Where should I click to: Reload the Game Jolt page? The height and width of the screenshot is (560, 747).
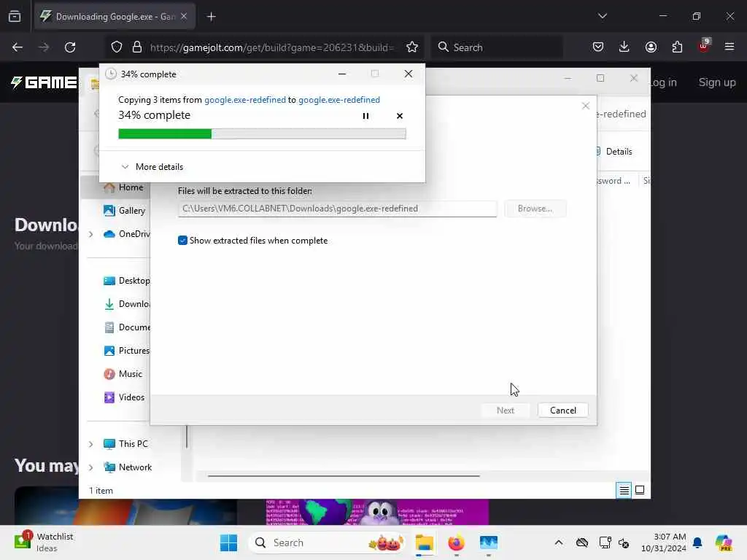pos(70,47)
